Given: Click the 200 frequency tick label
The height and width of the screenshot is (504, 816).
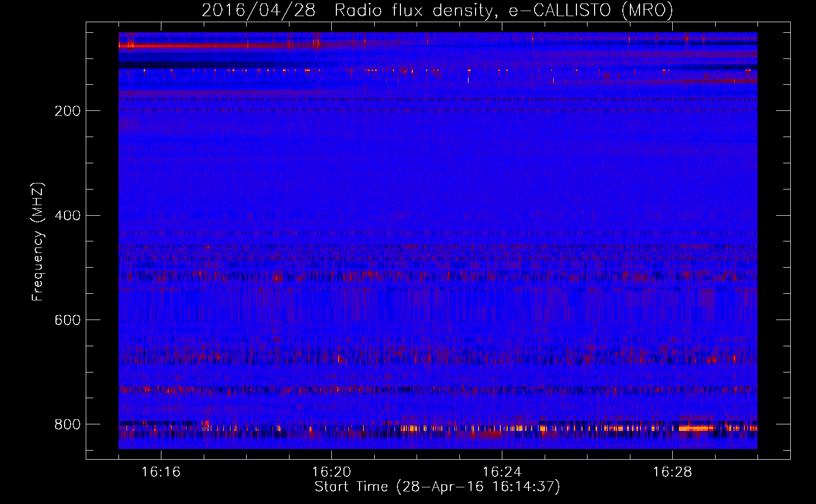Looking at the screenshot, I should pos(68,111).
